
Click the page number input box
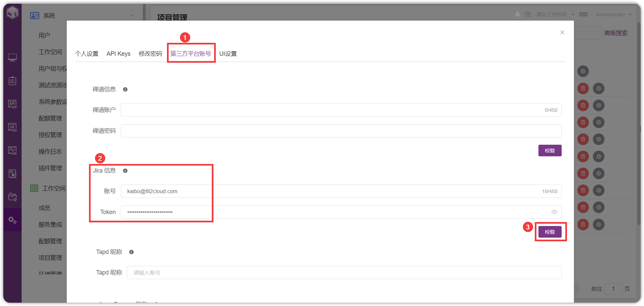[x=613, y=289]
